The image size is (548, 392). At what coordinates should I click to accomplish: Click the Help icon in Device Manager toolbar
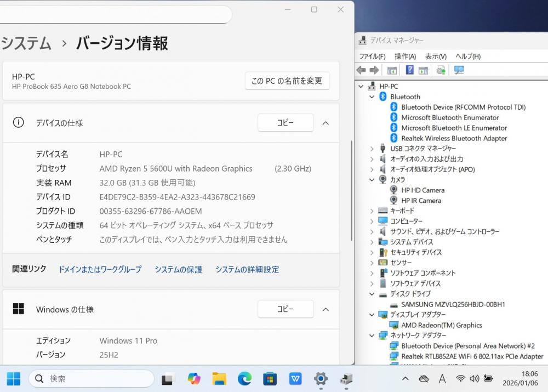pos(409,70)
